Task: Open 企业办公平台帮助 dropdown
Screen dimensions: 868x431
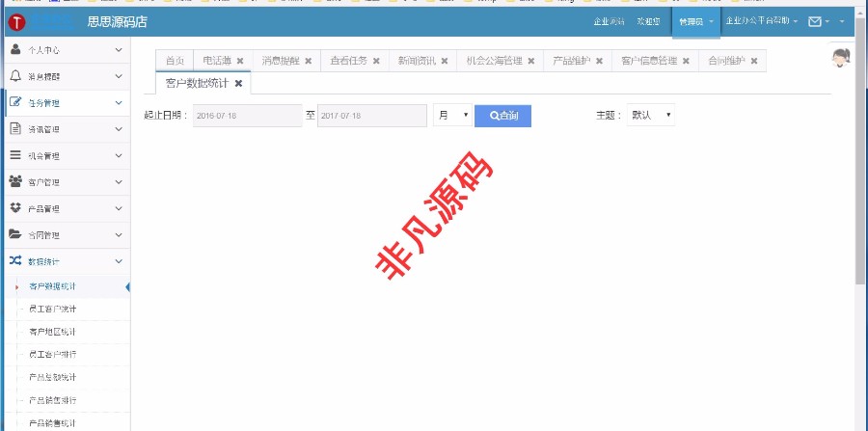Action: tap(762, 21)
